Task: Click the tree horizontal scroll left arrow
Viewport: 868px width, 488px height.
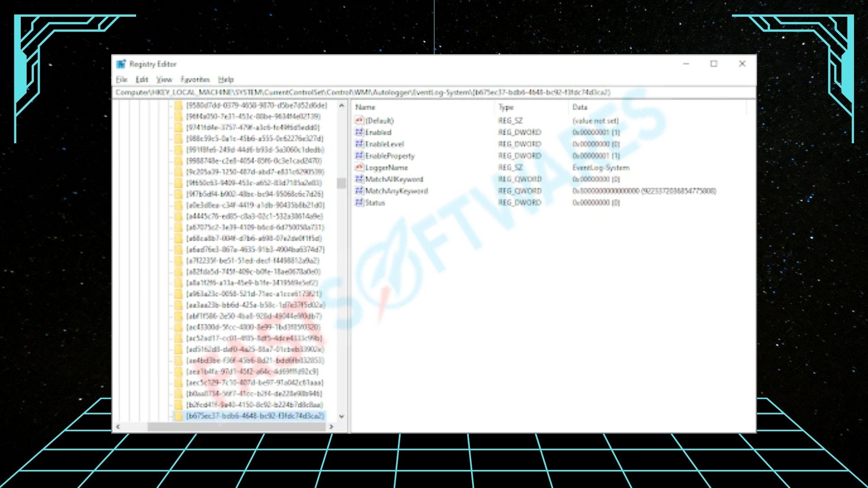Action: [x=118, y=427]
